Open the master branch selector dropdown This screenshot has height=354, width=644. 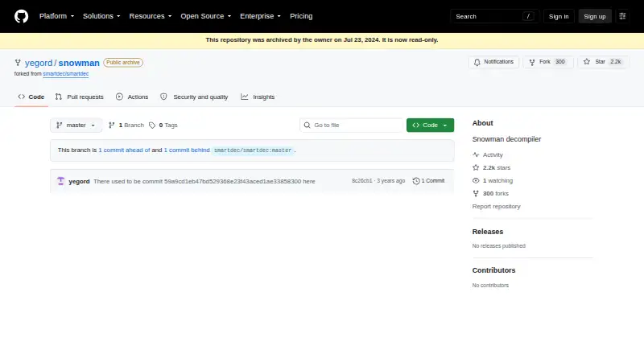[x=76, y=126]
